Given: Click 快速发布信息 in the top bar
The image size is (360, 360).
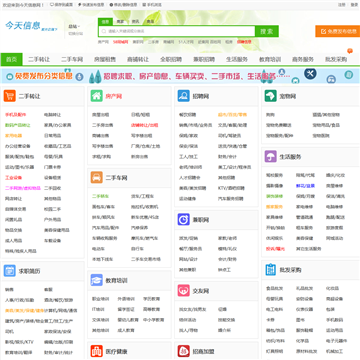Looking at the screenshot, I should pyautogui.click(x=91, y=5).
